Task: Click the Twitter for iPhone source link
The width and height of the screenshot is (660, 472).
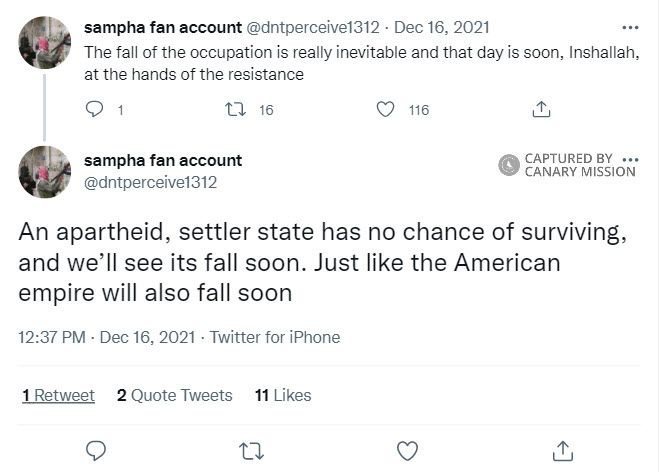Action: 275,337
